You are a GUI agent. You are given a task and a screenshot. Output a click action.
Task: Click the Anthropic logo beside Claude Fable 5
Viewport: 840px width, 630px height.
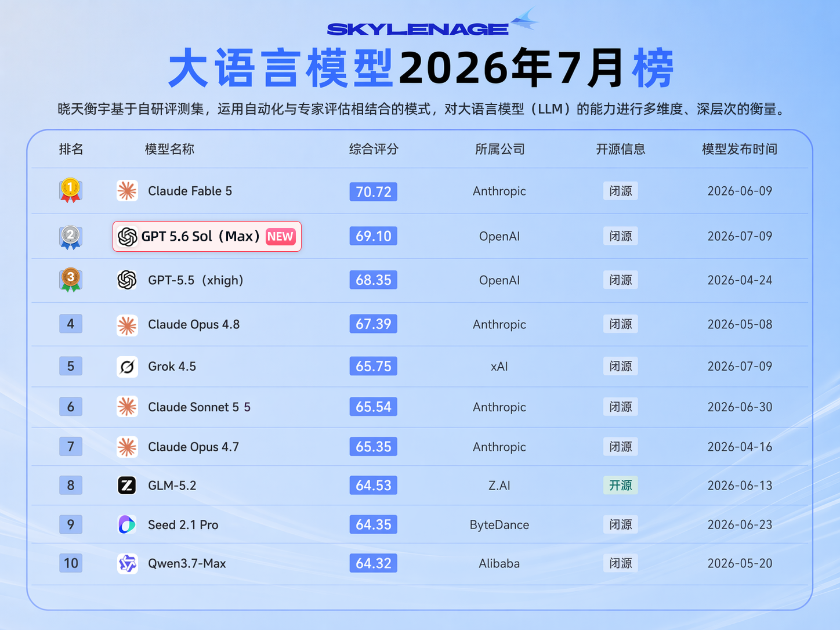pyautogui.click(x=127, y=191)
